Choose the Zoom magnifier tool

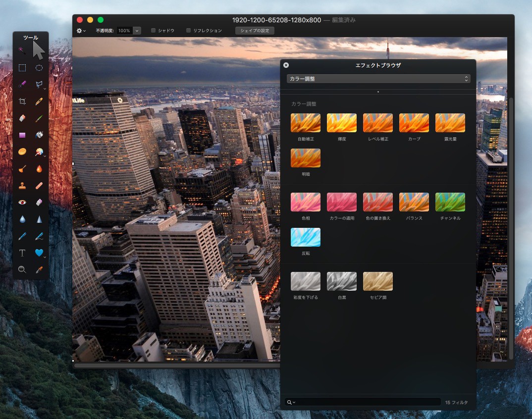[22, 270]
